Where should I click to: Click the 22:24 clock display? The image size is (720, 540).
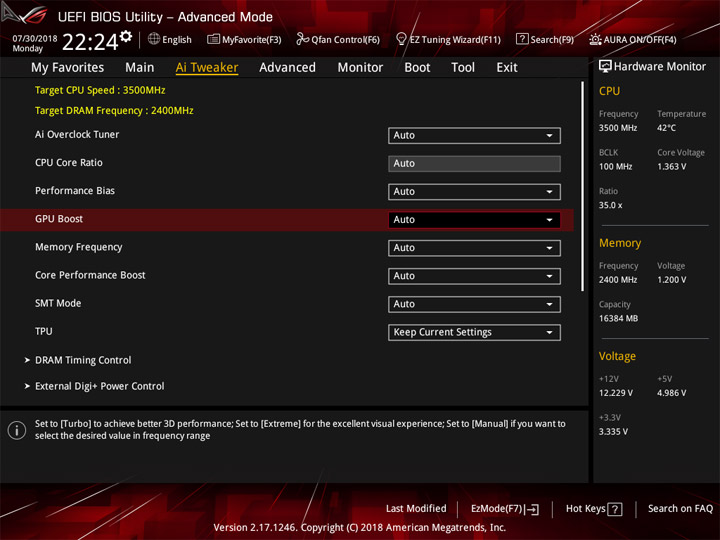(x=90, y=42)
